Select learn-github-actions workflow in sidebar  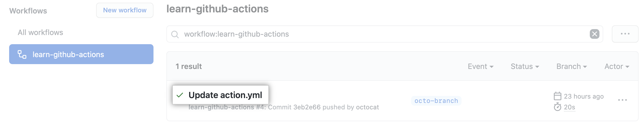[x=81, y=54]
